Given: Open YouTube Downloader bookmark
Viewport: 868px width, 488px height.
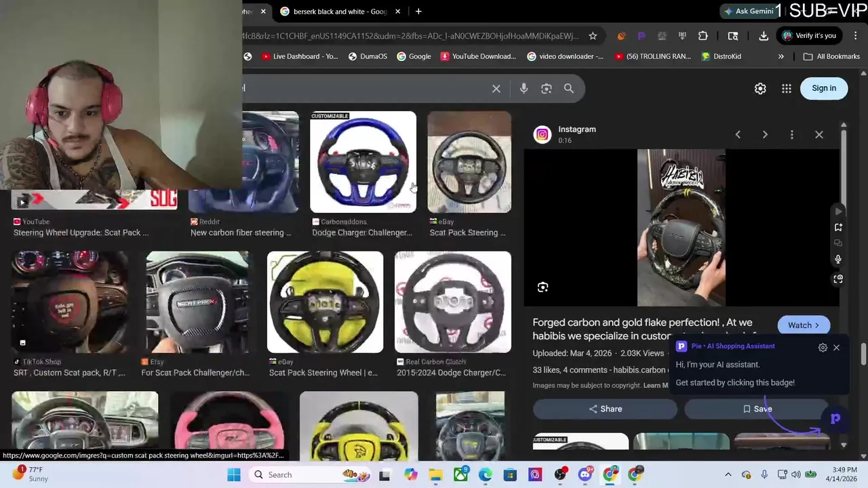Looking at the screenshot, I should (478, 56).
